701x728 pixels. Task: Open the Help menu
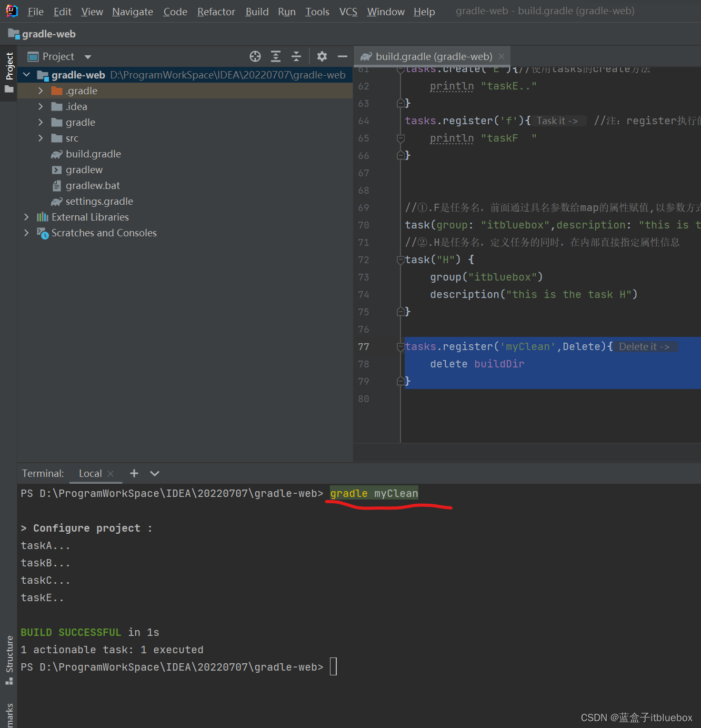coord(424,12)
